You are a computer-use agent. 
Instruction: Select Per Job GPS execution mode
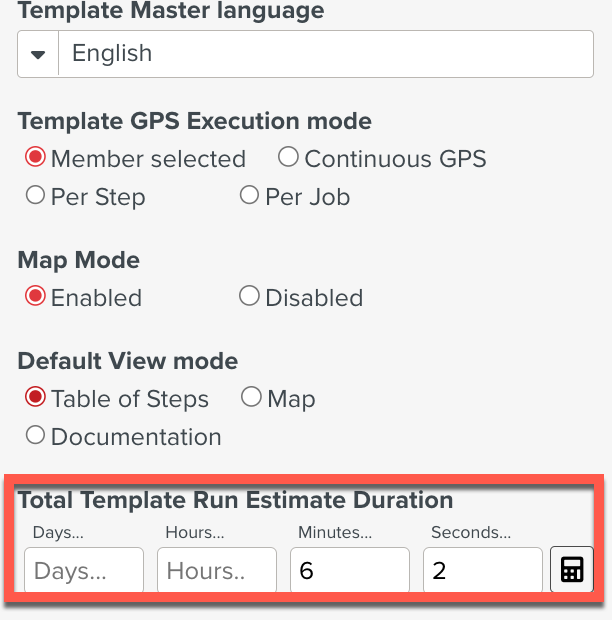pos(250,196)
